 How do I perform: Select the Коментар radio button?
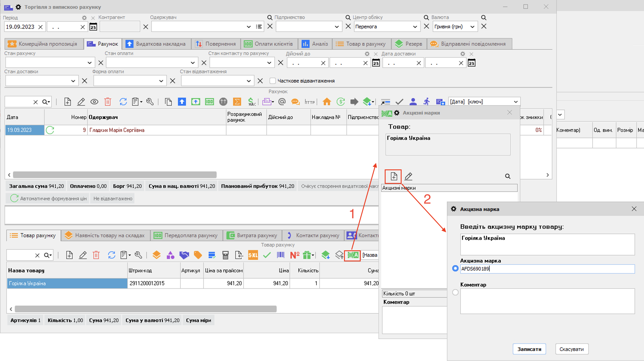pos(455,292)
